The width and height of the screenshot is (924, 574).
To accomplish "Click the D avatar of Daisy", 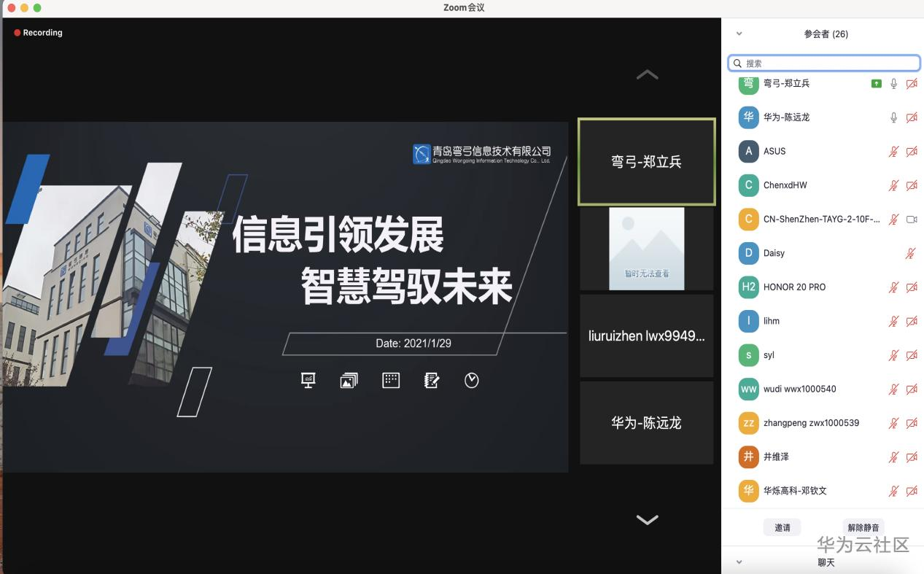I will tap(749, 254).
